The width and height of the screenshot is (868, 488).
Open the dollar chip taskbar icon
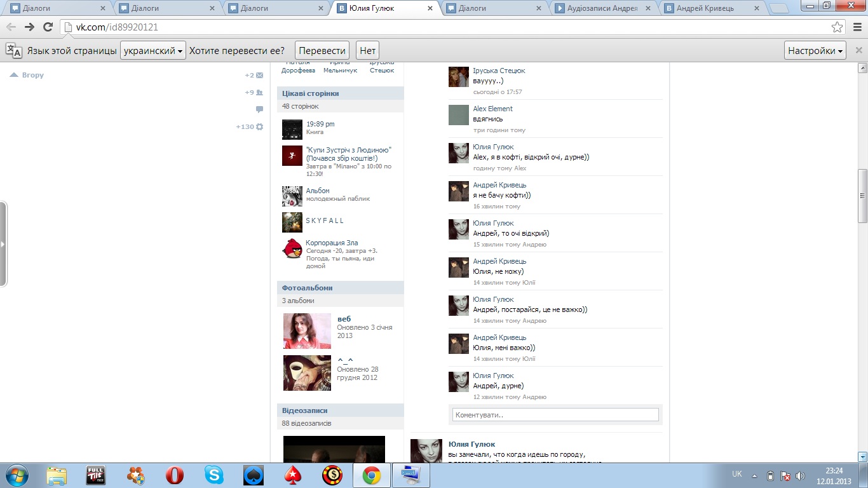[332, 475]
